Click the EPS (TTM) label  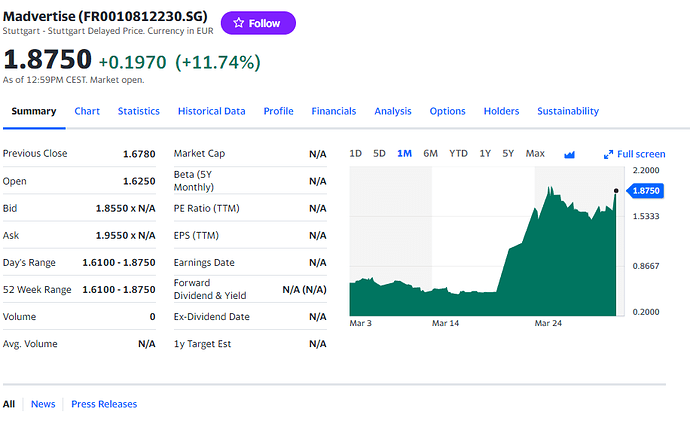click(196, 235)
